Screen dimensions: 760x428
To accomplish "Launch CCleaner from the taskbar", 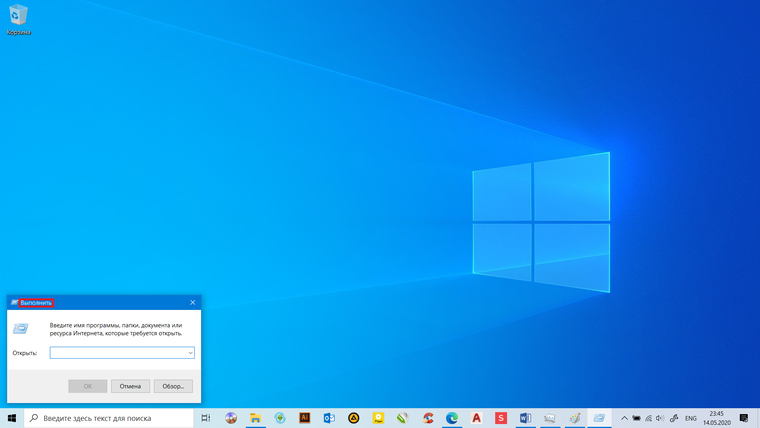I will point(428,418).
